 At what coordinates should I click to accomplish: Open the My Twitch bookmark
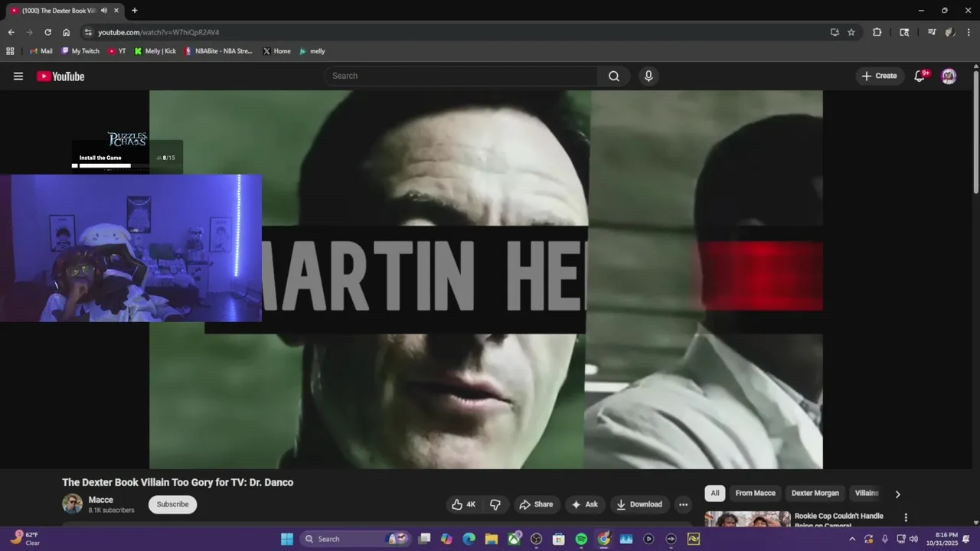coord(80,51)
